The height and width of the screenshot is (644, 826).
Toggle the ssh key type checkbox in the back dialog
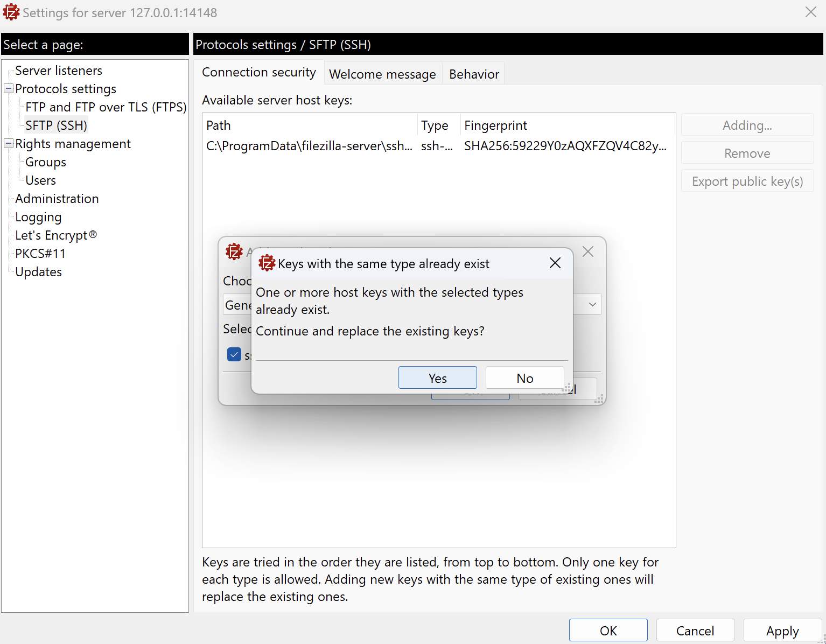tap(234, 354)
